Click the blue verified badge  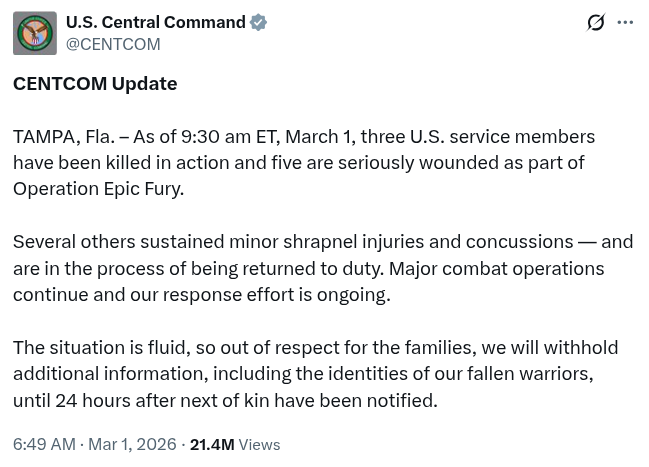click(258, 22)
